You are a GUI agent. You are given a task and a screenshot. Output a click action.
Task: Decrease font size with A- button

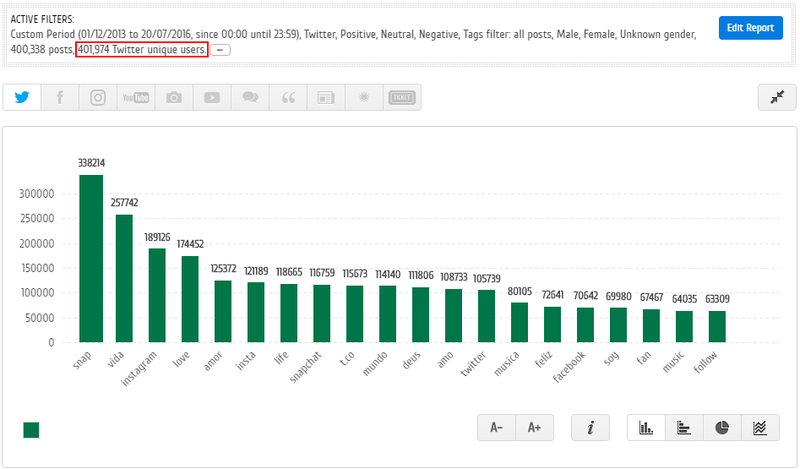(x=497, y=427)
